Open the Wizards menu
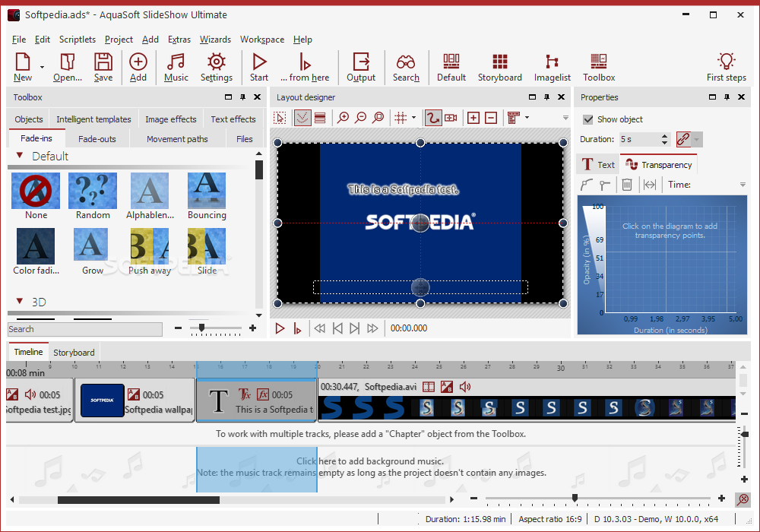Image resolution: width=760 pixels, height=532 pixels. point(215,40)
